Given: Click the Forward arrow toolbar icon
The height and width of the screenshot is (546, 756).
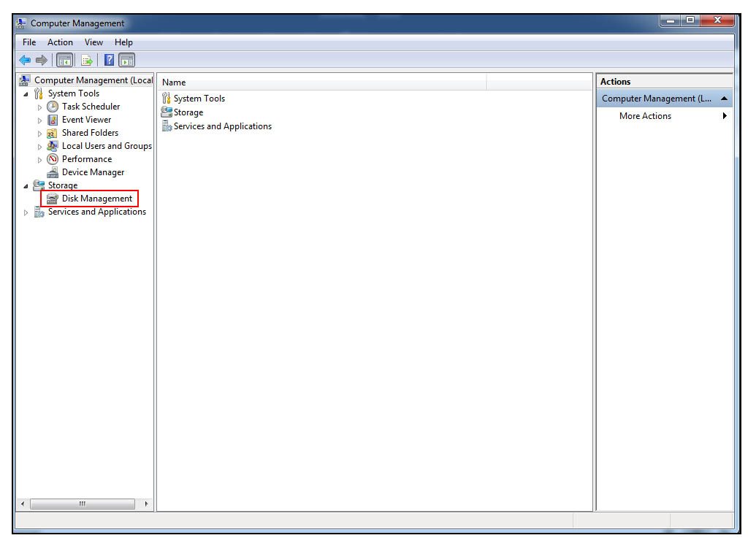Looking at the screenshot, I should coord(42,61).
